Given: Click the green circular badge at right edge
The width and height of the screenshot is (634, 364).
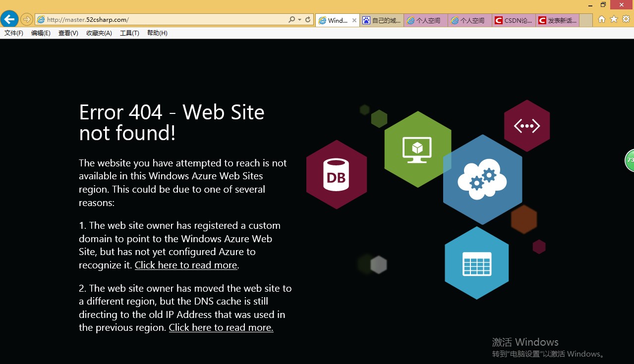Looking at the screenshot, I should [x=630, y=160].
